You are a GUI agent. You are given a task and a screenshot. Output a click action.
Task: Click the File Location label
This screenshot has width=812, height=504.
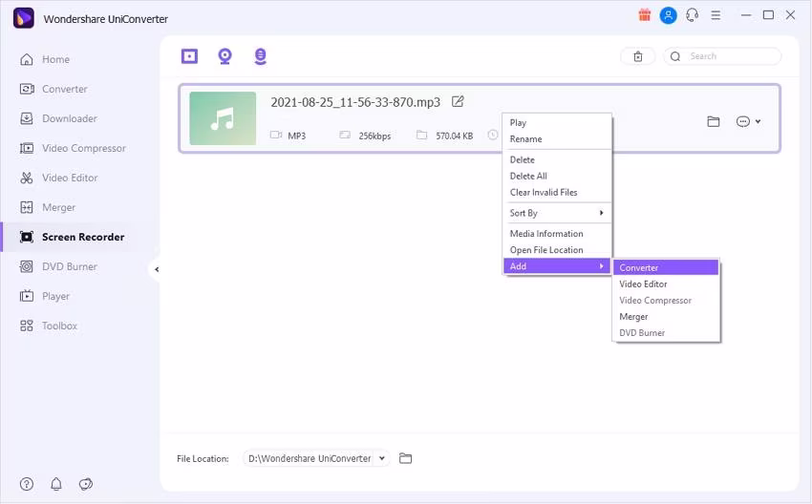point(203,458)
